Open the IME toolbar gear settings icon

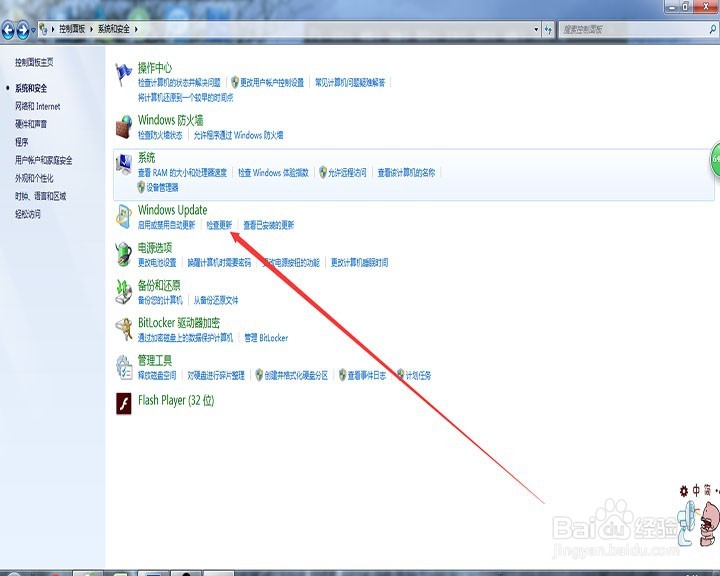[684, 491]
